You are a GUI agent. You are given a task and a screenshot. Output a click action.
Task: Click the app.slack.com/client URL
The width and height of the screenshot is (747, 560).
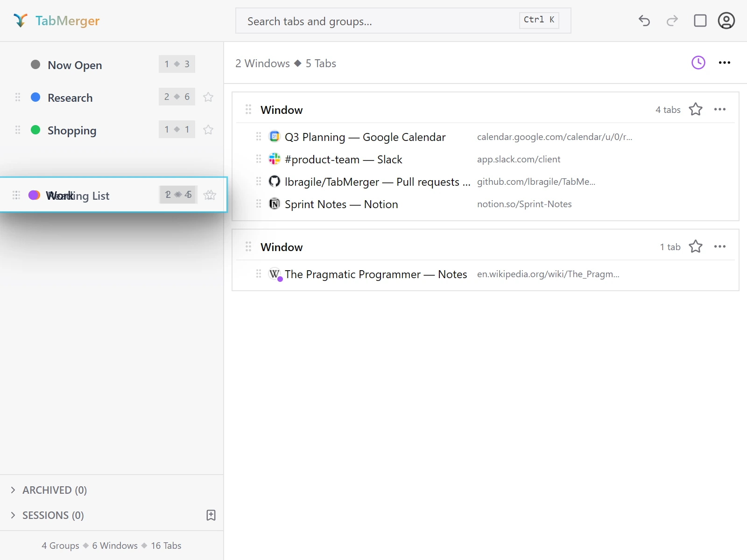[x=519, y=159]
